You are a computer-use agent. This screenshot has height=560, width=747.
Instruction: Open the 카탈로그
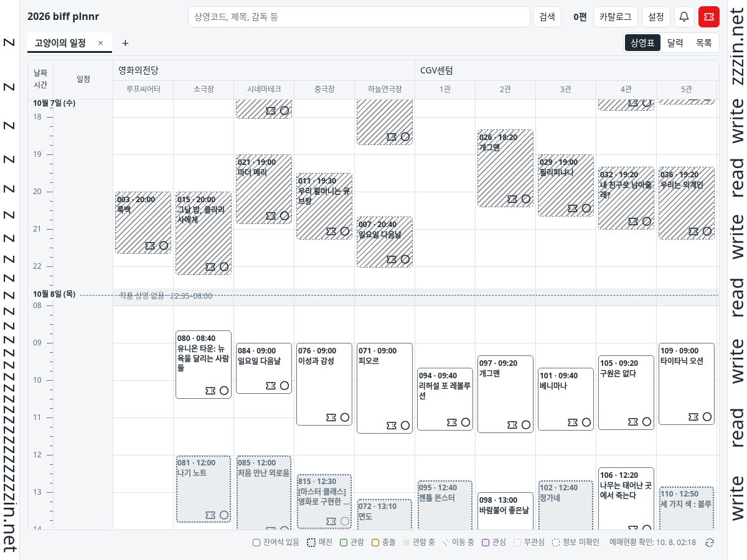[x=616, y=17]
